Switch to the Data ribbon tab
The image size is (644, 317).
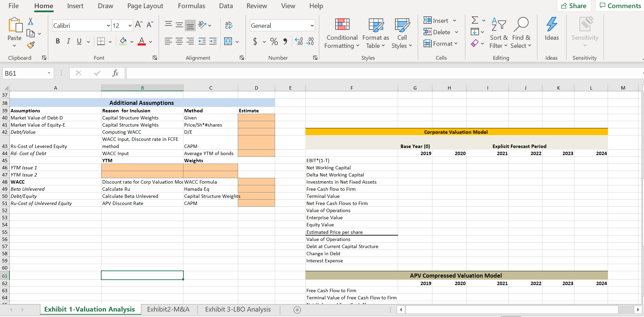(226, 6)
